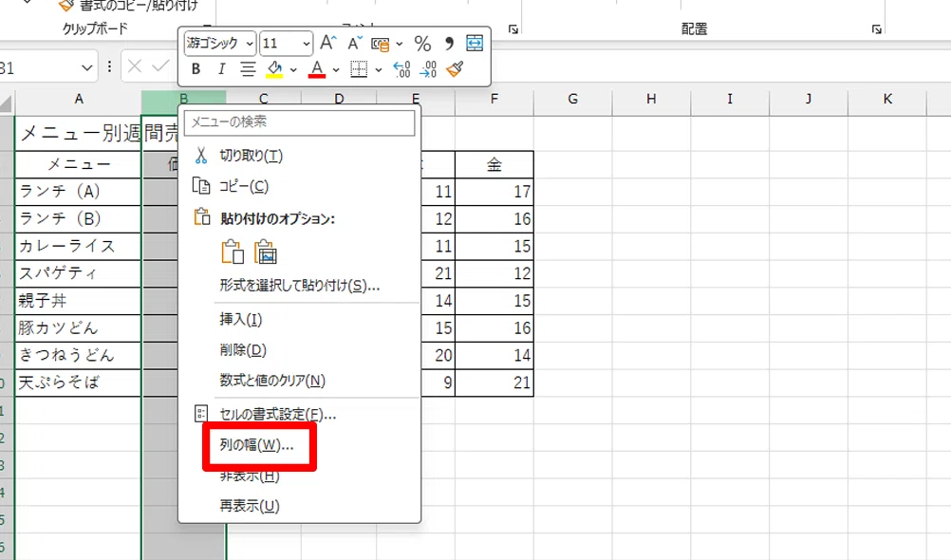This screenshot has width=951, height=560.
Task: Click format painter brush in mini toolbar
Action: pos(455,69)
